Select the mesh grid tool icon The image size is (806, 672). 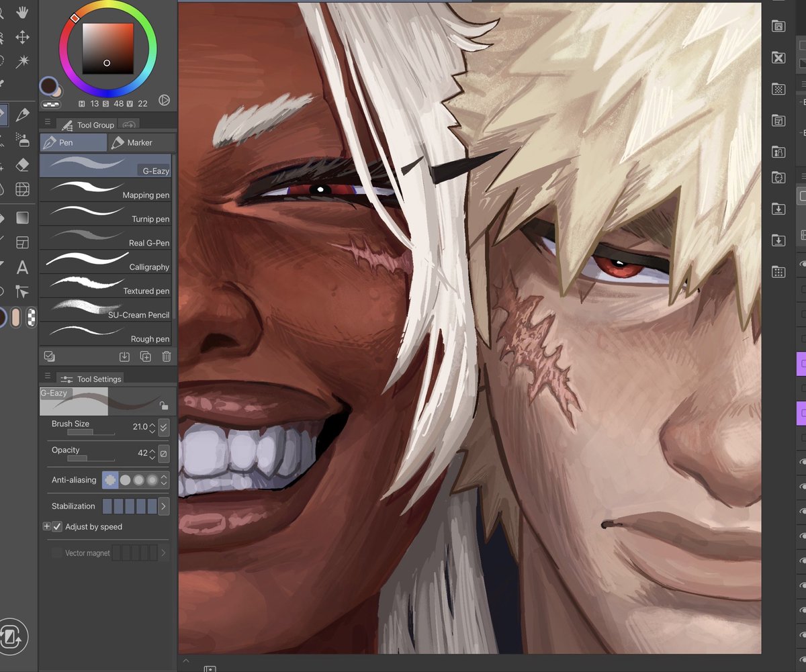22,189
